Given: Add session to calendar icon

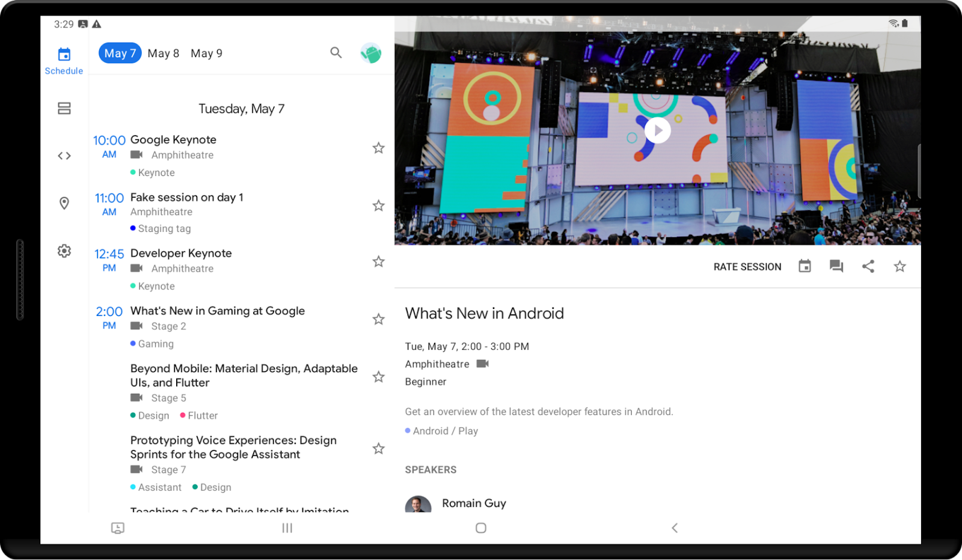Looking at the screenshot, I should click(804, 266).
